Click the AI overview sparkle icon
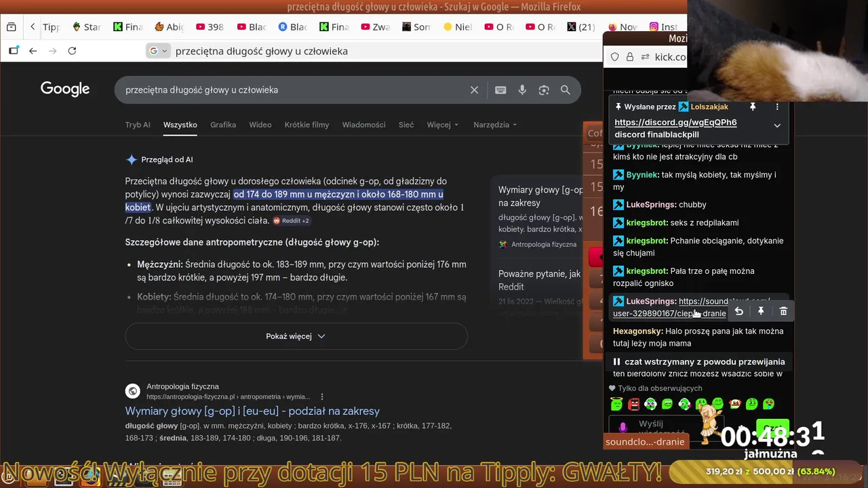The image size is (868, 488). (132, 160)
